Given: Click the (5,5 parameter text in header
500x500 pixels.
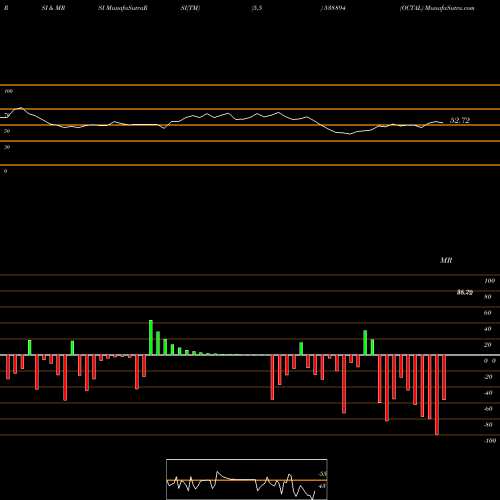Looking at the screenshot, I should [x=257, y=8].
